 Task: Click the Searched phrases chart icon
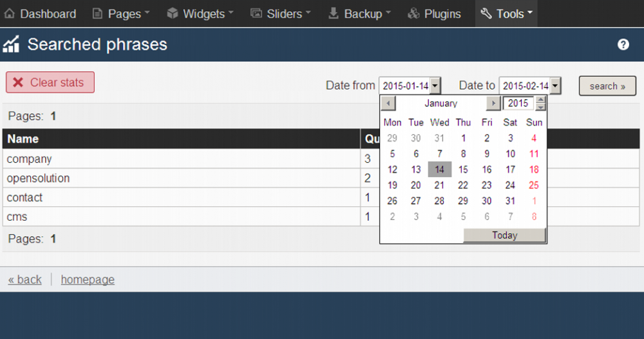tap(11, 44)
